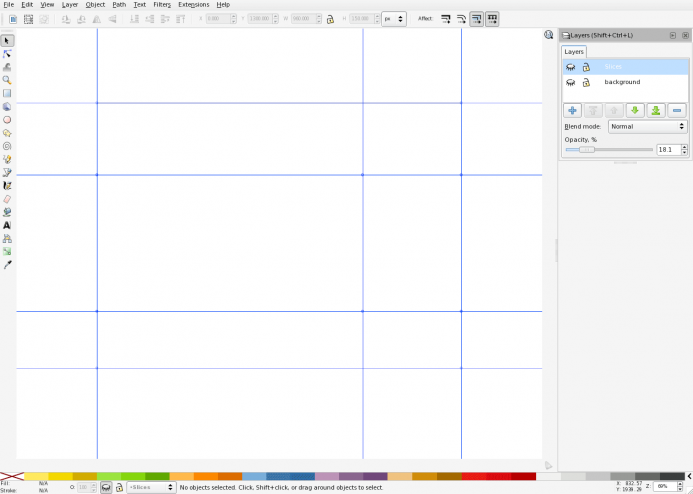Toggle width/height ratio lock in the toolbar
The width and height of the screenshot is (693, 494).
pyautogui.click(x=330, y=19)
